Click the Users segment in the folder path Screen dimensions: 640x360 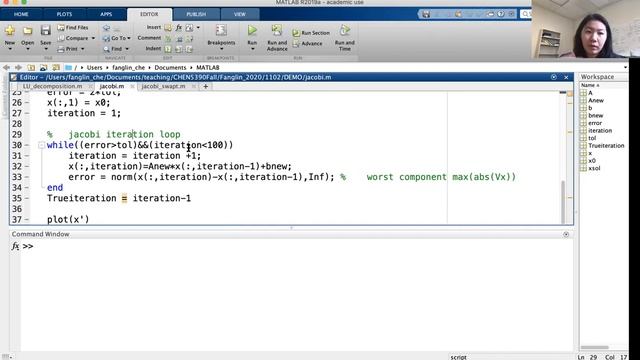pyautogui.click(x=94, y=67)
